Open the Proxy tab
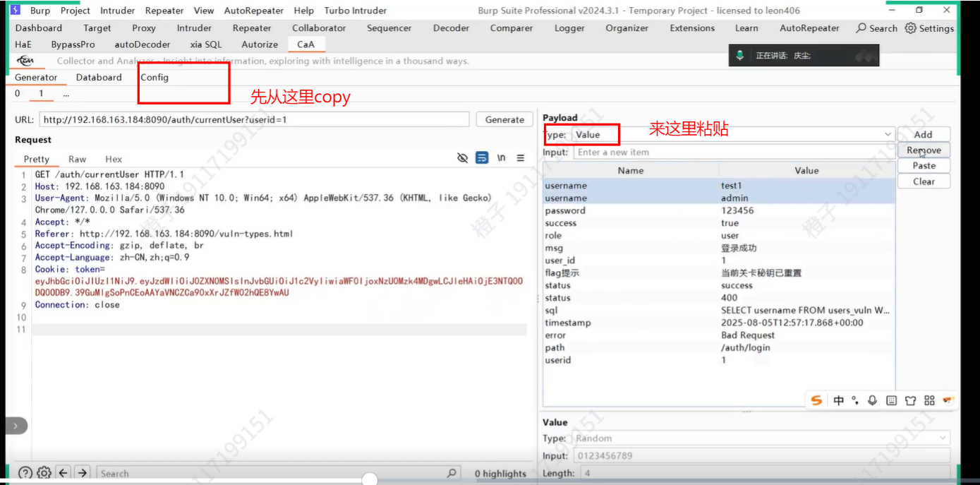The width and height of the screenshot is (980, 485). click(144, 28)
